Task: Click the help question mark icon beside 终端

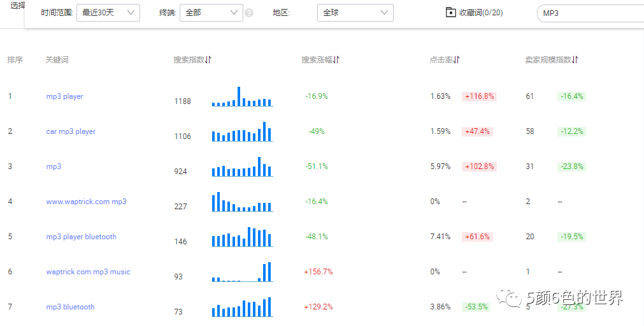Action: [x=249, y=13]
